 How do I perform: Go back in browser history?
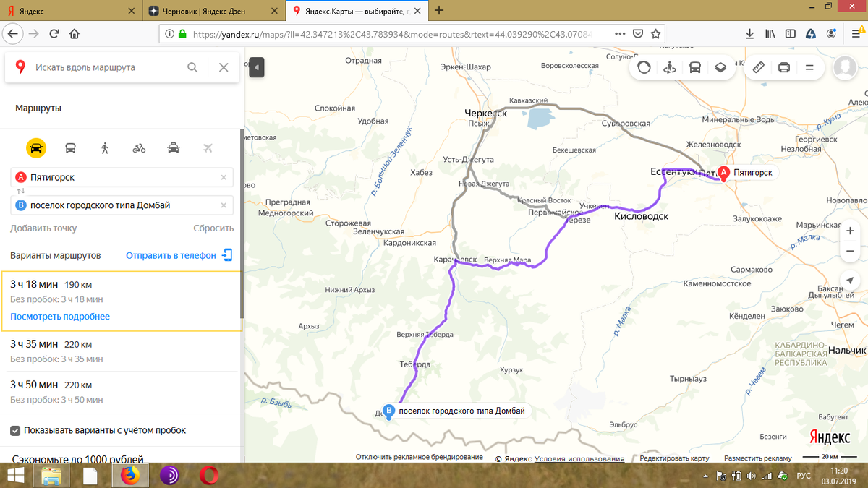(x=13, y=33)
